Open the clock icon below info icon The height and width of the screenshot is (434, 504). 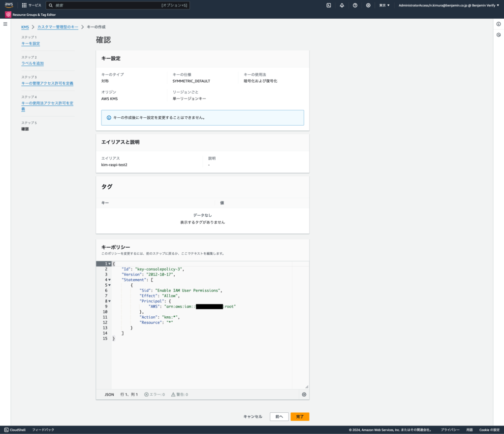click(x=499, y=35)
